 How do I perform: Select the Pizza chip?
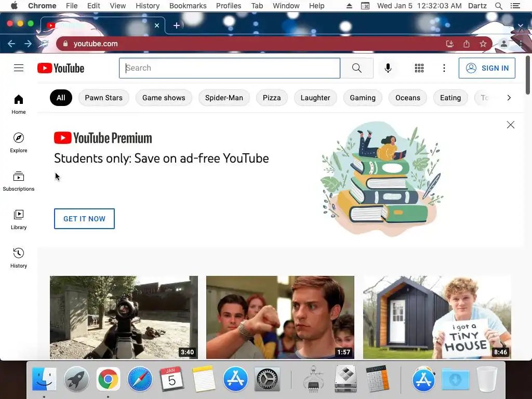[272, 98]
